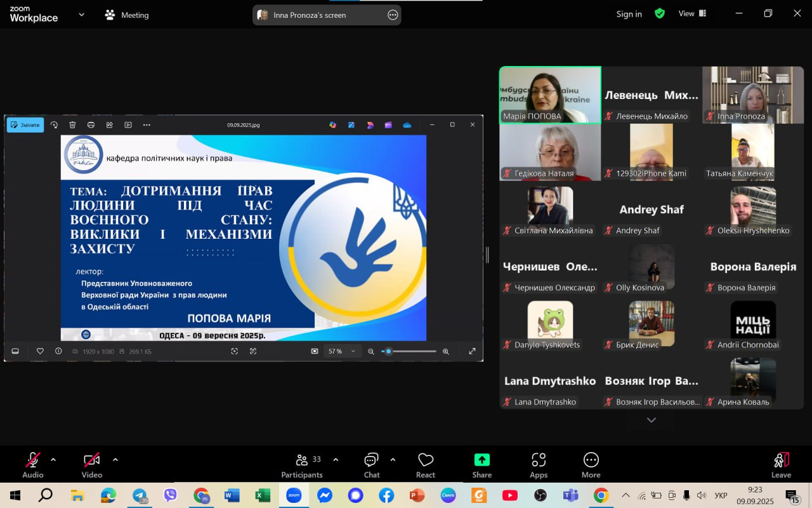
Task: Open the View layout menu
Action: point(692,13)
